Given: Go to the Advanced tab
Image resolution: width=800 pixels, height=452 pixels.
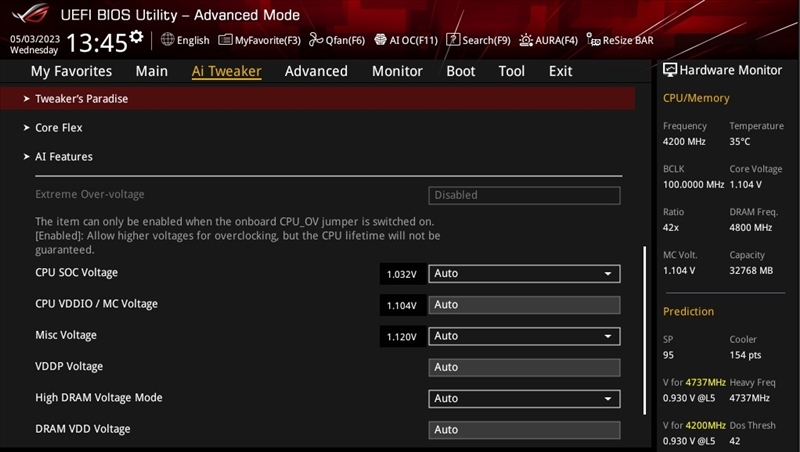Looking at the screenshot, I should tap(316, 71).
